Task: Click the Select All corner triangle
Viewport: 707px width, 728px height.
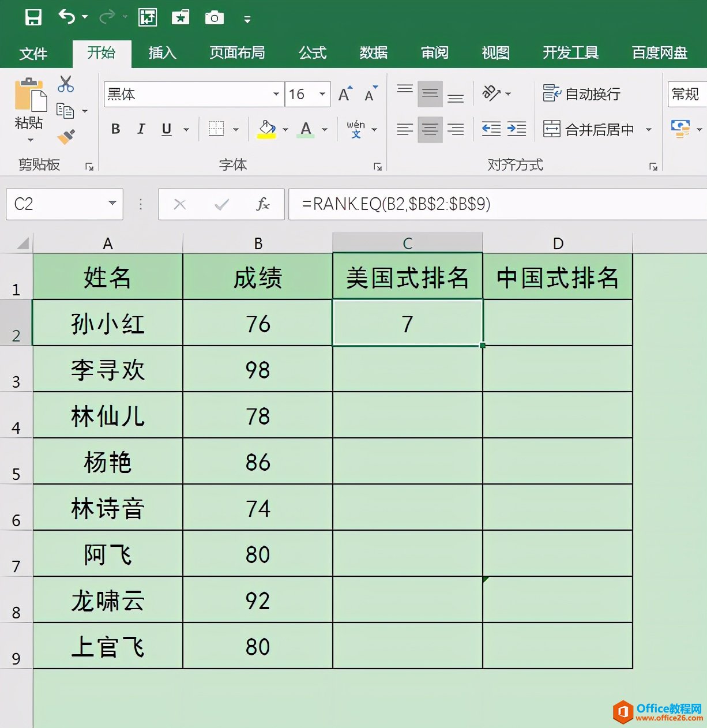Action: point(22,243)
